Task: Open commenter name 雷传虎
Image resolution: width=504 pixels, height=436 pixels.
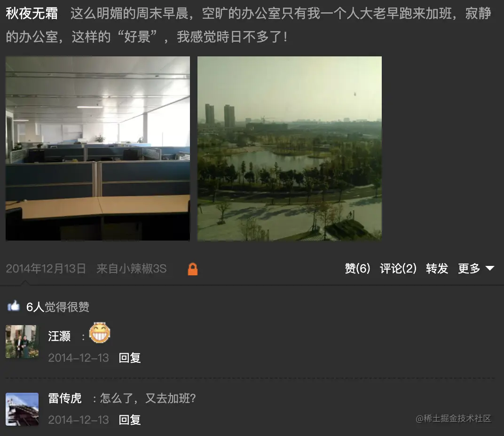Action: coord(64,398)
